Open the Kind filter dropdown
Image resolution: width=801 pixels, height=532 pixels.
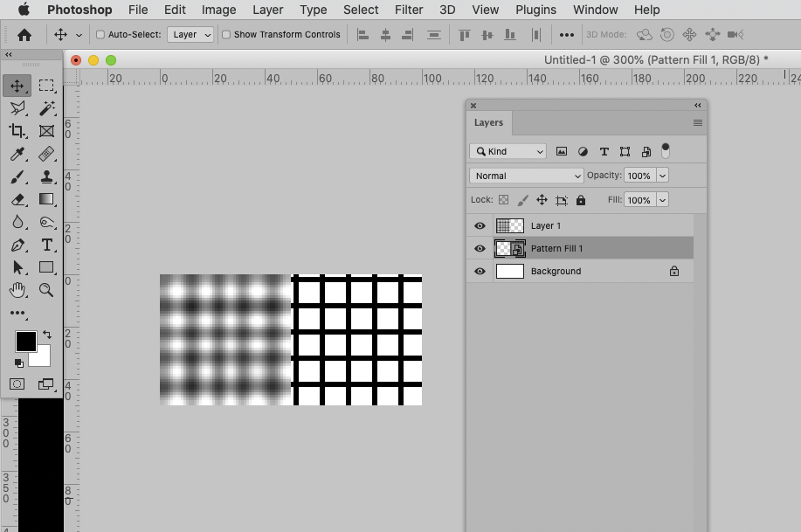click(x=508, y=150)
